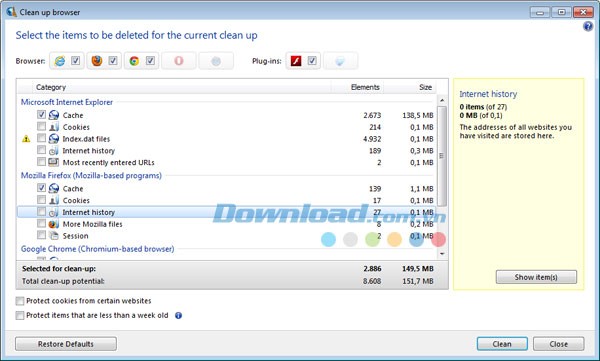Click the Internet Explorer Cookies icon

pyautogui.click(x=54, y=127)
